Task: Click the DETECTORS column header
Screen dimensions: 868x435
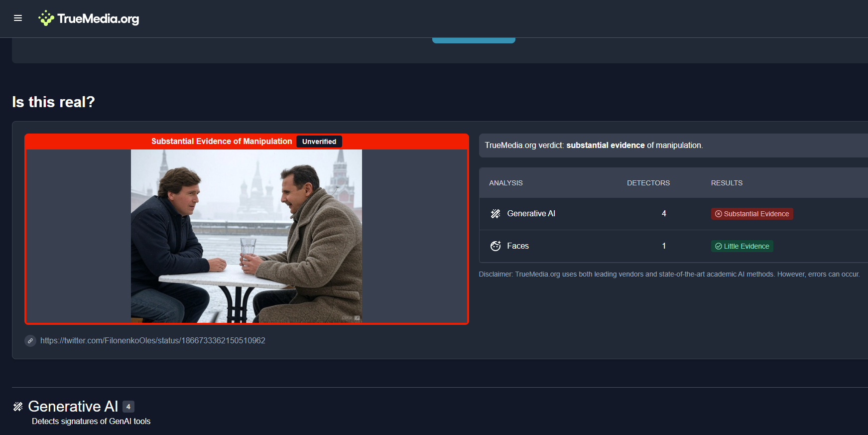Action: click(x=648, y=183)
